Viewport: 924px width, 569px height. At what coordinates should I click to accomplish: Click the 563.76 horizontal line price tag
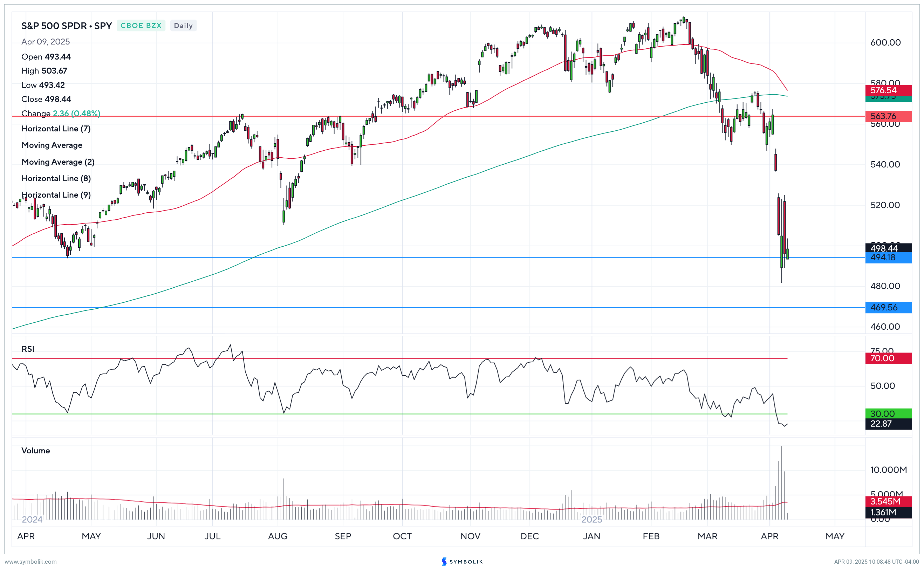888,116
